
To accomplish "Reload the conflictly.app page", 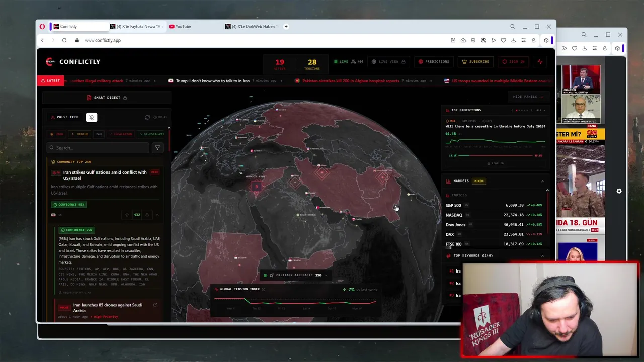I will coord(64,40).
